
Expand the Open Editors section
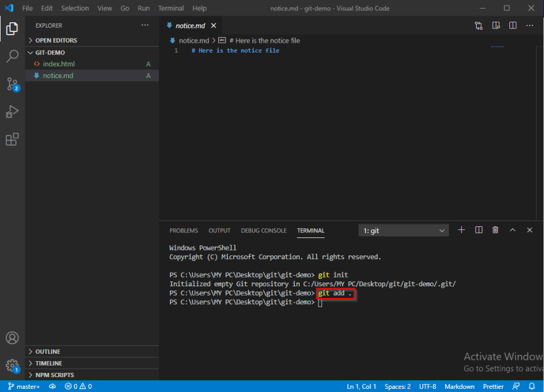pyautogui.click(x=92, y=40)
